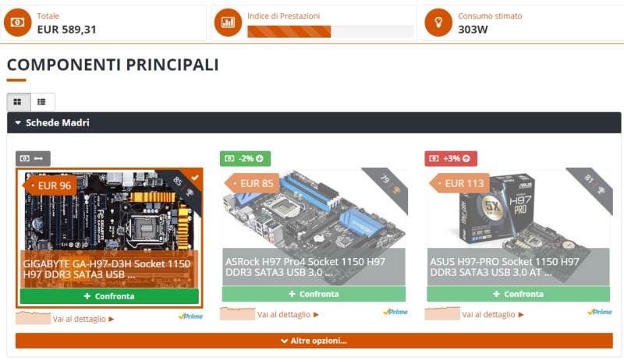Click the score 81 ribbon on ASUS
Image resolution: width=624 pixels, height=364 pixels.
click(593, 184)
